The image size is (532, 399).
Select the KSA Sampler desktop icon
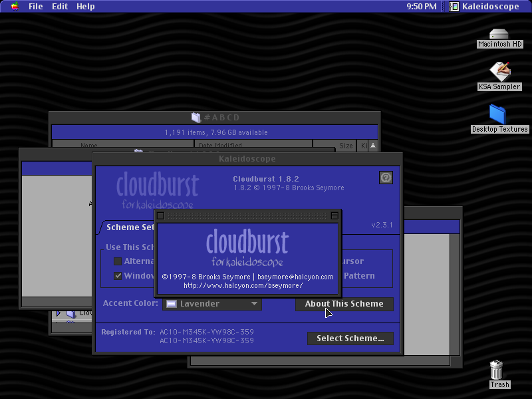coord(499,76)
